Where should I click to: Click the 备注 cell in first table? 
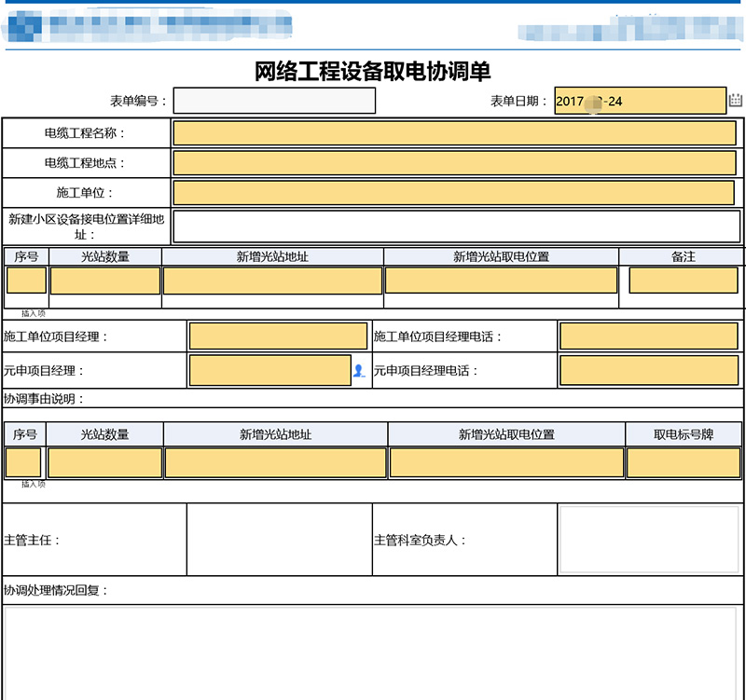click(x=684, y=281)
